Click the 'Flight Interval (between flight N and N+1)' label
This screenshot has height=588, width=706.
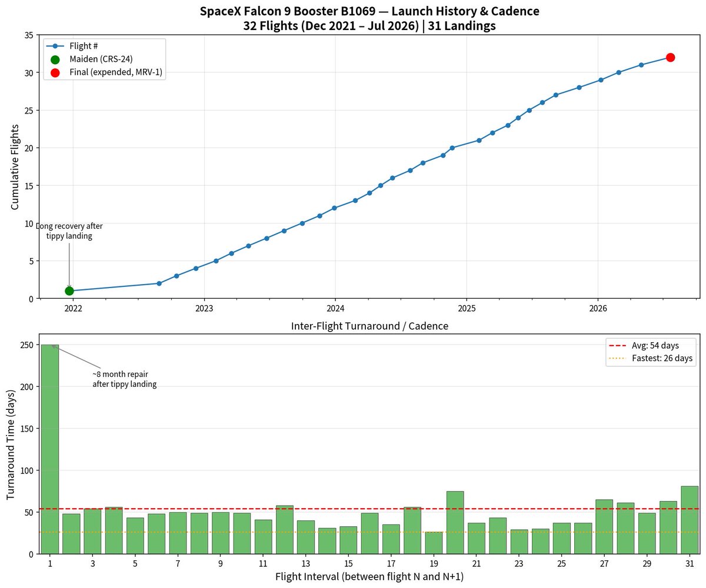(x=369, y=577)
